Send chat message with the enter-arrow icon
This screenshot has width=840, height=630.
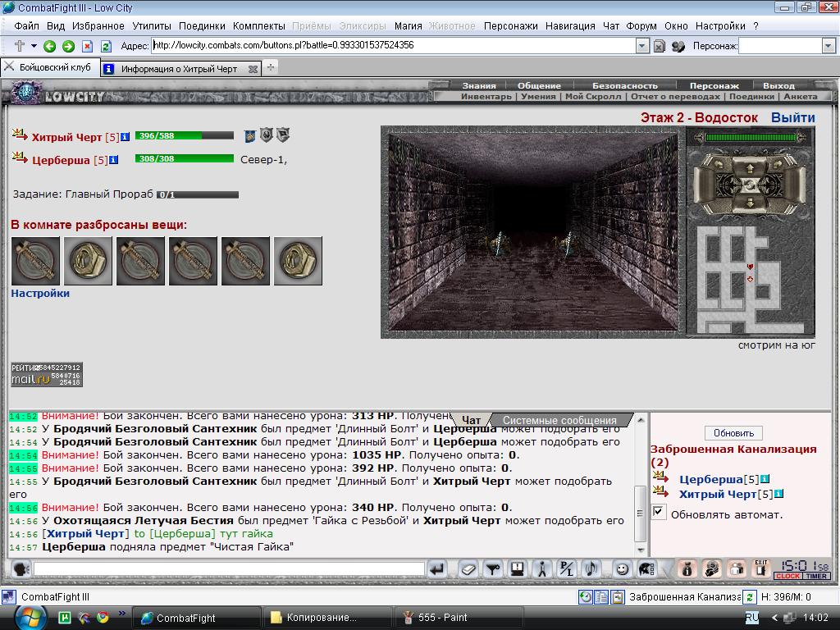[x=437, y=569]
